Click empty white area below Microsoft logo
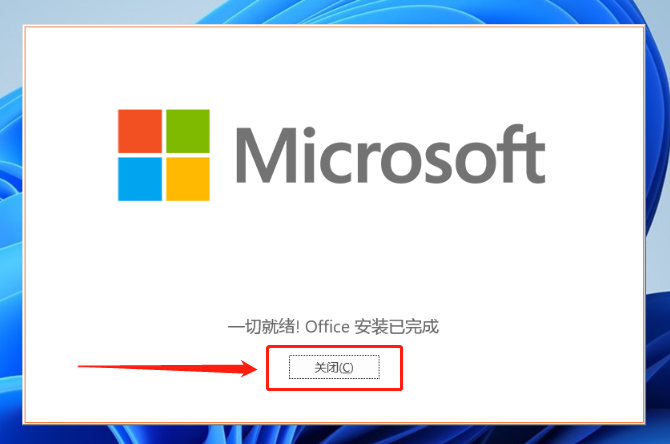Viewport: 670px width, 444px height. tap(333, 256)
